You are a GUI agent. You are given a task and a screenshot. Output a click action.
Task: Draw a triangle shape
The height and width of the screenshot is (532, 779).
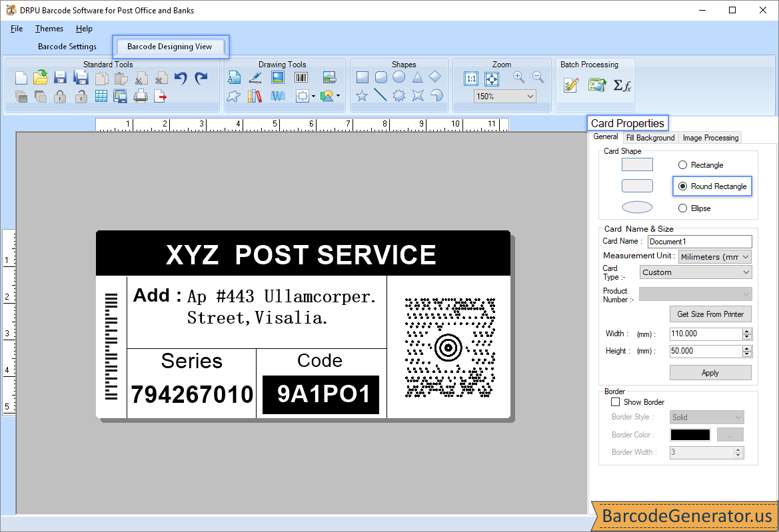(x=417, y=77)
